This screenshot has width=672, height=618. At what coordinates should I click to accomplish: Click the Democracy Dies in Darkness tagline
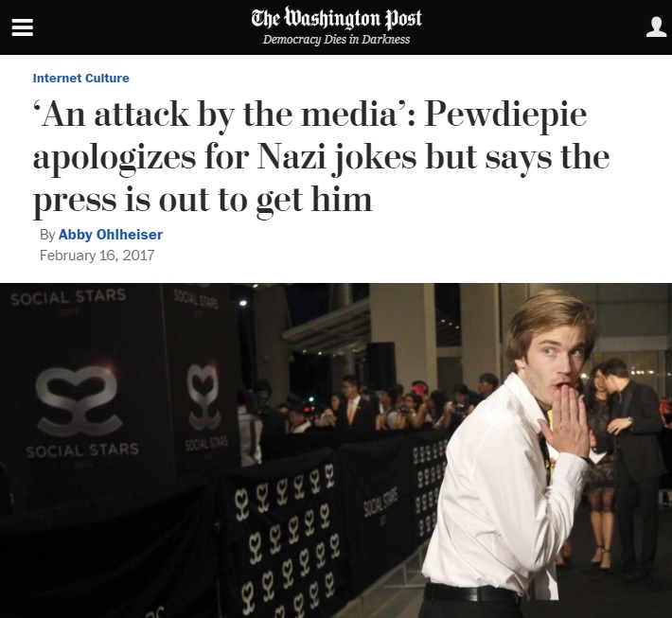(336, 40)
